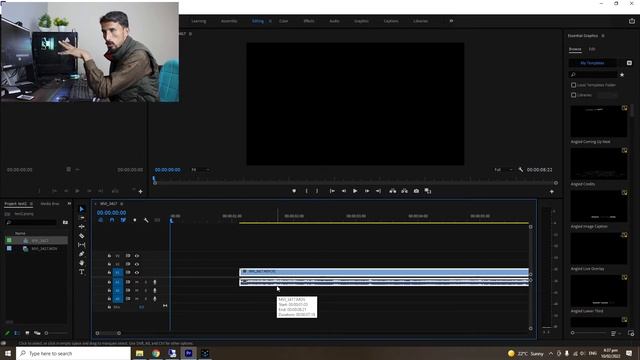Image resolution: width=640 pixels, height=360 pixels.
Task: Toggle visibility of V2 video track
Action: 137,264
